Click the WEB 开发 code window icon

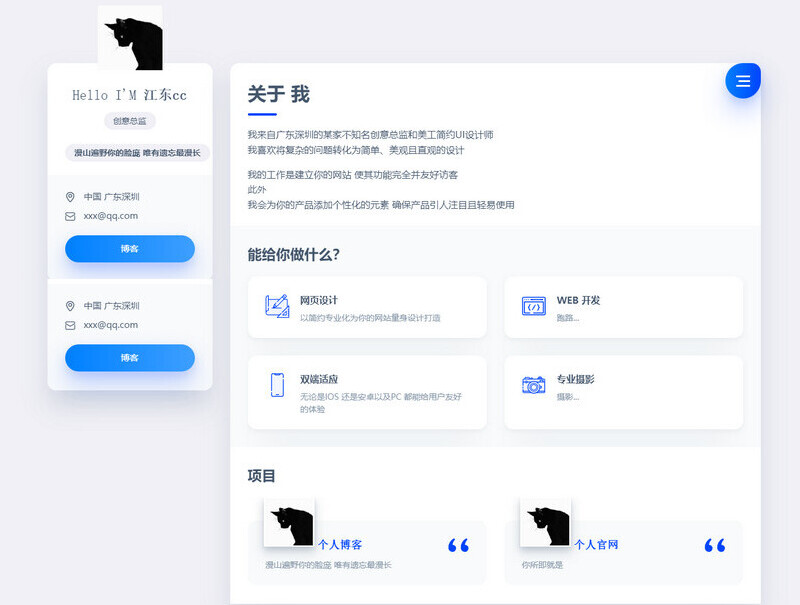(534, 307)
